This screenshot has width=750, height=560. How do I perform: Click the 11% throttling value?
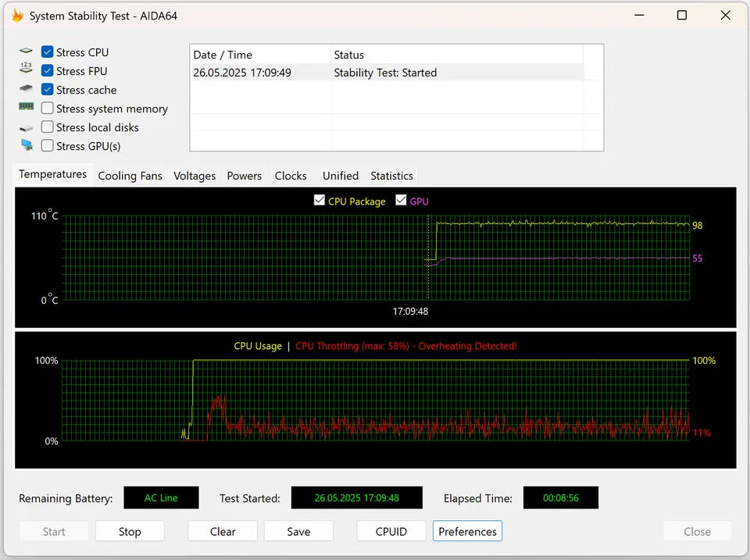(702, 433)
